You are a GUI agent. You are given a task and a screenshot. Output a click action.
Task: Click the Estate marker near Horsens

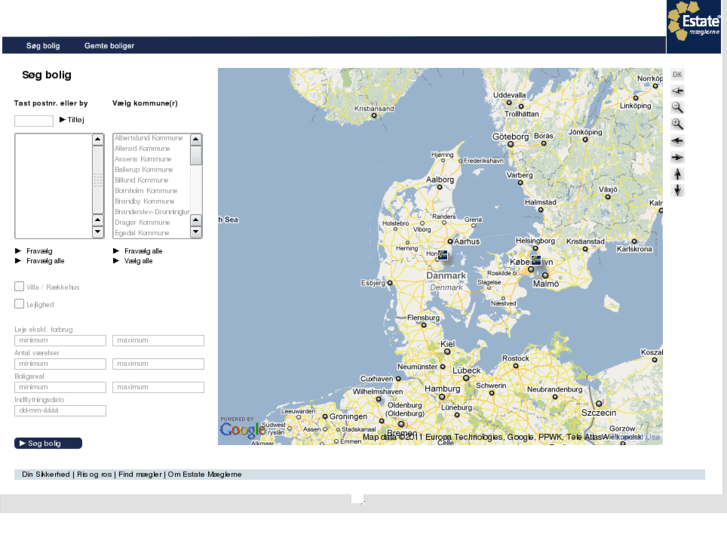[x=442, y=256]
